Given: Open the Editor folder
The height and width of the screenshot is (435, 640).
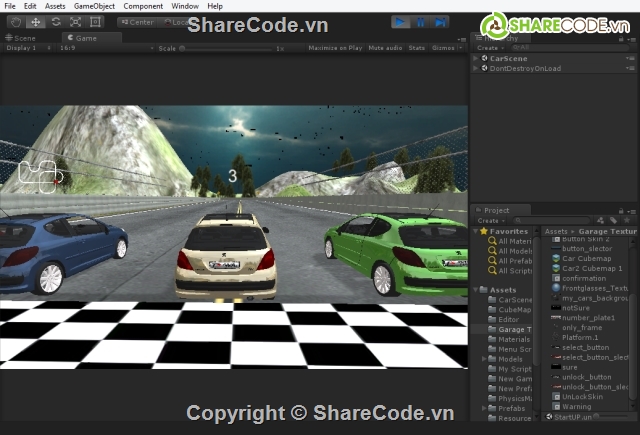Looking at the screenshot, I should (504, 320).
